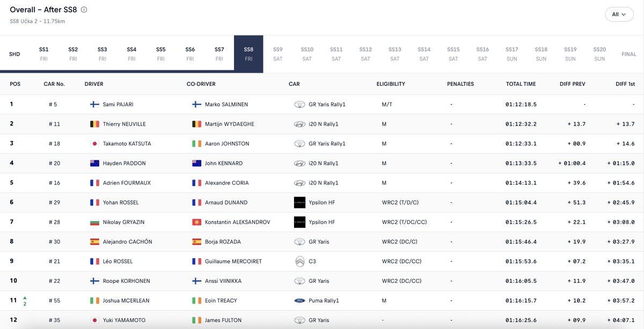Click Hyundai logo in Hayden PADDON's row
This screenshot has width=644, height=329.
coord(299,163)
